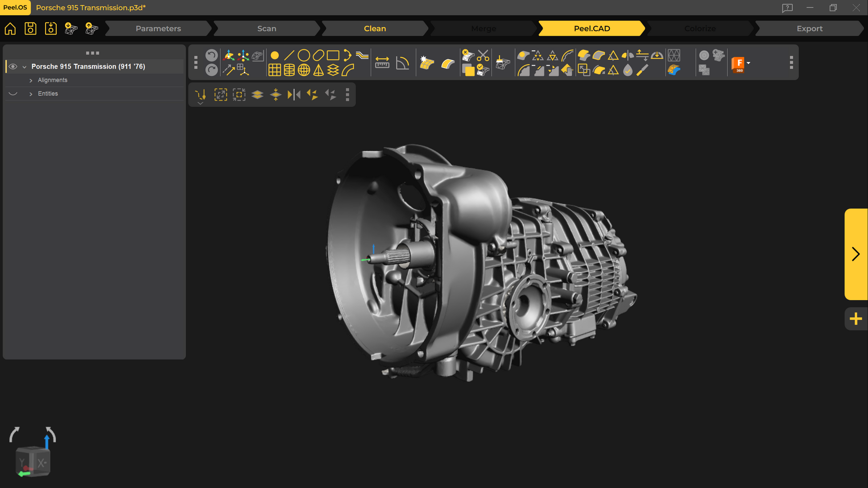Expand the Alignments tree node
The width and height of the screenshot is (868, 488).
tap(31, 80)
